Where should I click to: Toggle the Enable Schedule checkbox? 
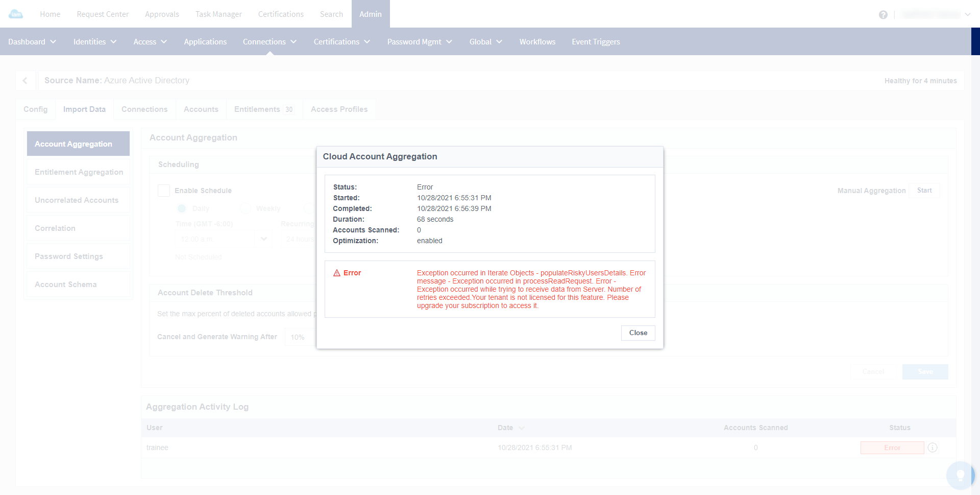[164, 191]
